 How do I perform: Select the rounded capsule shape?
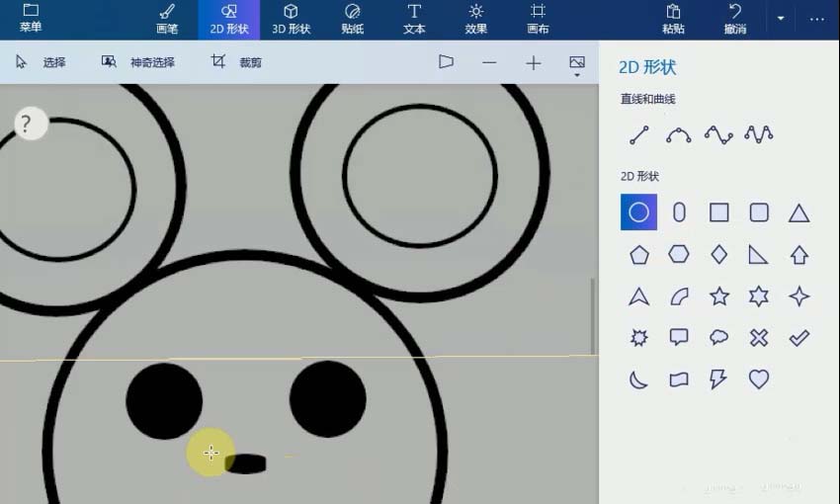(679, 212)
